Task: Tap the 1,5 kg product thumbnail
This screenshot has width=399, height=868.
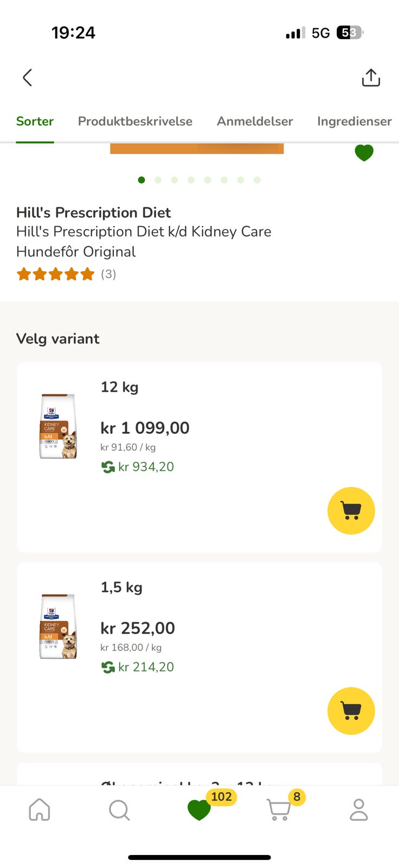Action: 58,627
